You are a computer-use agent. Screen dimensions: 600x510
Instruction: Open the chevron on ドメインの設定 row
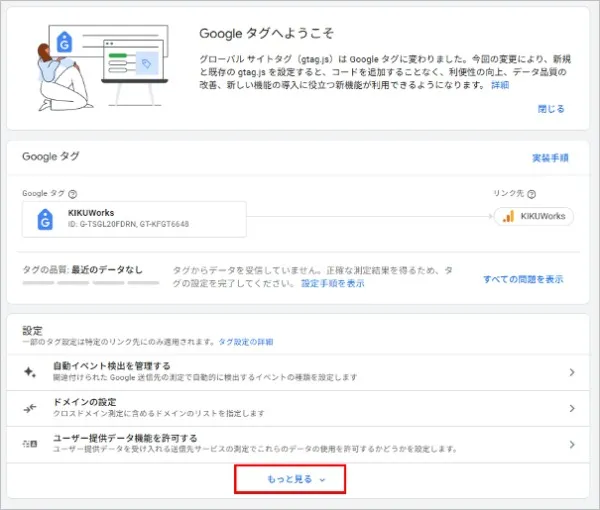pos(571,408)
